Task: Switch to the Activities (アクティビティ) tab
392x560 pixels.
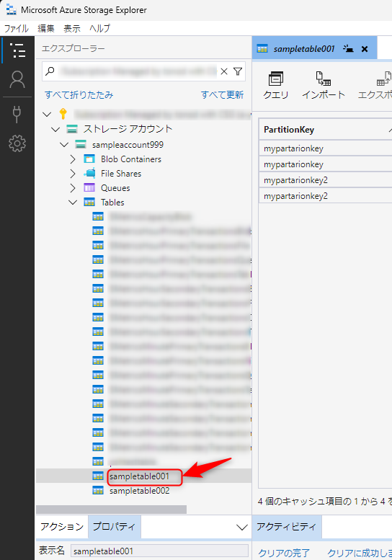Action: point(287,526)
